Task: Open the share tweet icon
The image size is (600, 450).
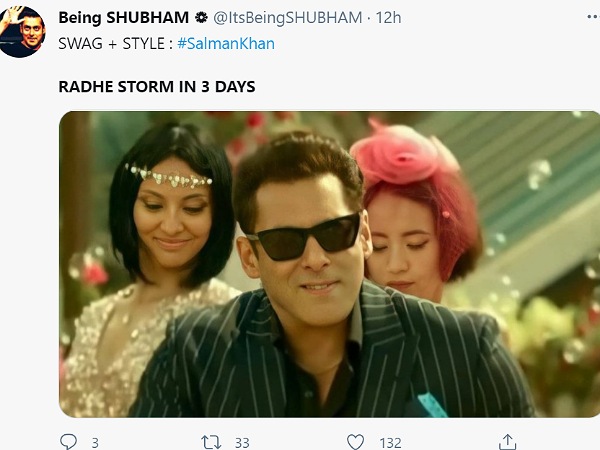Action: (x=508, y=441)
